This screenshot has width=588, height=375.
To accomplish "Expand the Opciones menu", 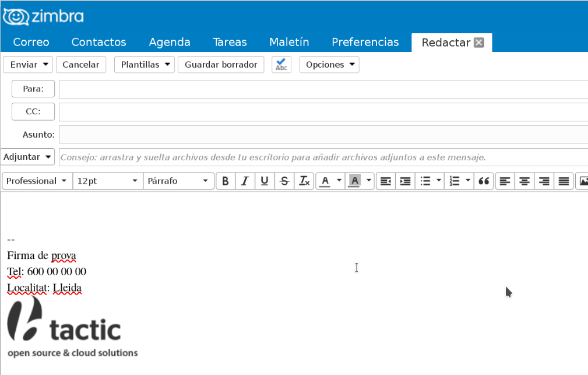I will pos(329,65).
